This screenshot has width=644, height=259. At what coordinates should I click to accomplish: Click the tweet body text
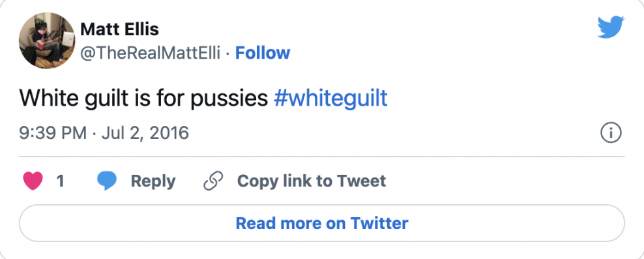click(x=203, y=99)
